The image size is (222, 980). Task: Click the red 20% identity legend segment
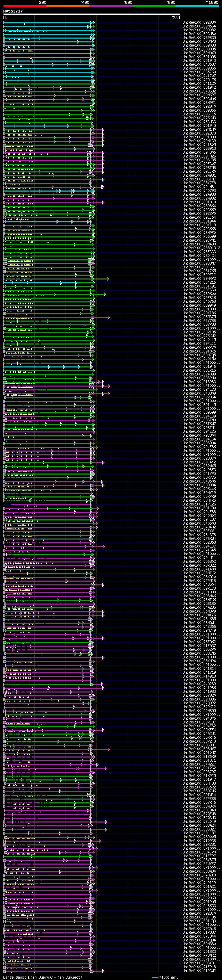click(x=25, y=6)
